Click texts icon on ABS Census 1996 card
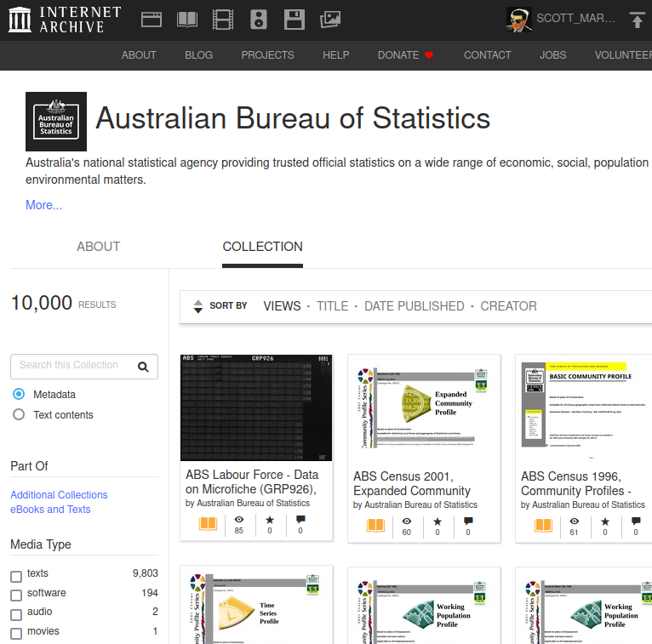This screenshot has width=652, height=644. pos(543,525)
